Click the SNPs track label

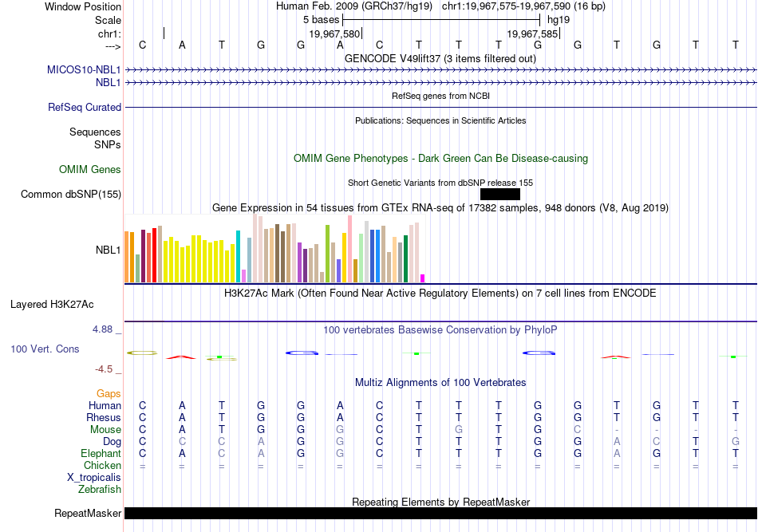[x=108, y=144]
